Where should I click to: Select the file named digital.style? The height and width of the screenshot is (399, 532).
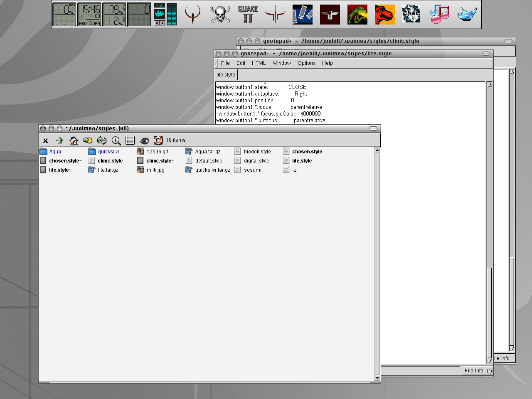(252, 161)
